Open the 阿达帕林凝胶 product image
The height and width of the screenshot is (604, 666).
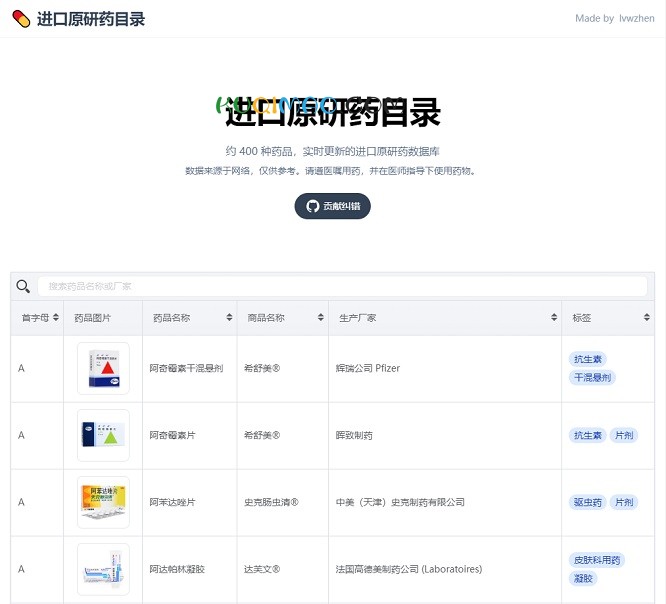click(103, 569)
